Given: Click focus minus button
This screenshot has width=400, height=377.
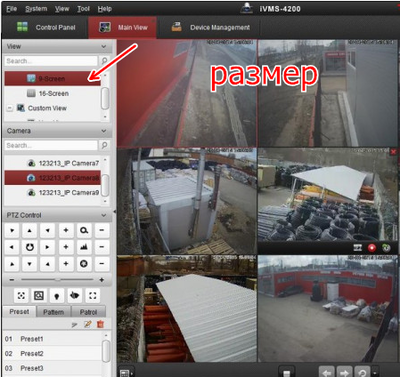Looking at the screenshot, I should tap(102, 247).
